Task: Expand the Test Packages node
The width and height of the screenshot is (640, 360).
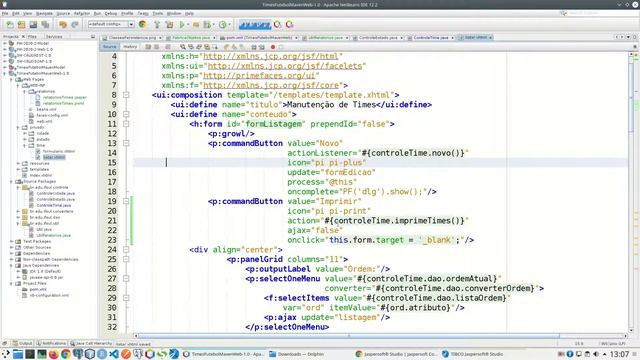Action: pyautogui.click(x=11, y=242)
